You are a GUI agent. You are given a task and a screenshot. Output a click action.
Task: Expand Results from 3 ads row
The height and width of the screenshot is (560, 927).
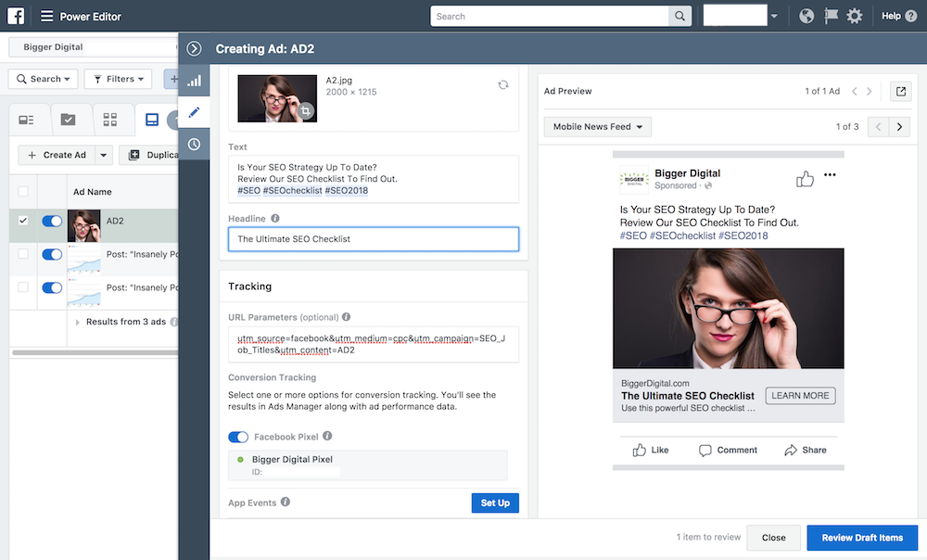coord(78,323)
